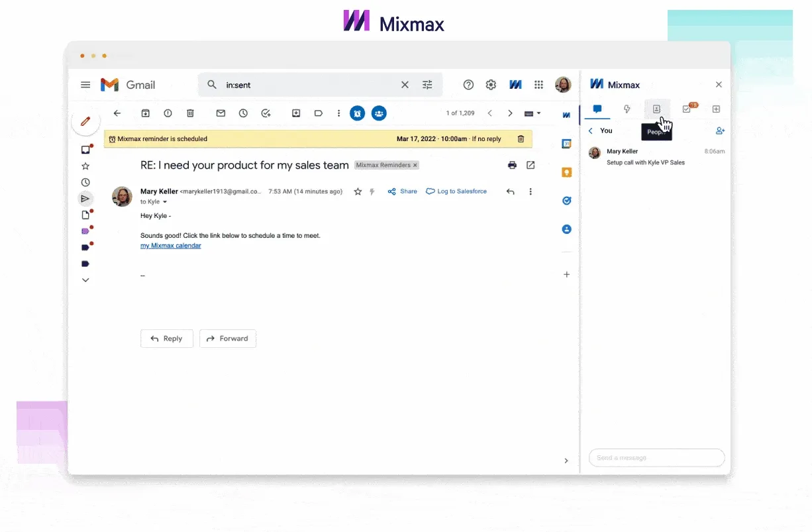This screenshot has width=812, height=532.
Task: Switch to the Mixmax plus-box tab
Action: pos(716,109)
